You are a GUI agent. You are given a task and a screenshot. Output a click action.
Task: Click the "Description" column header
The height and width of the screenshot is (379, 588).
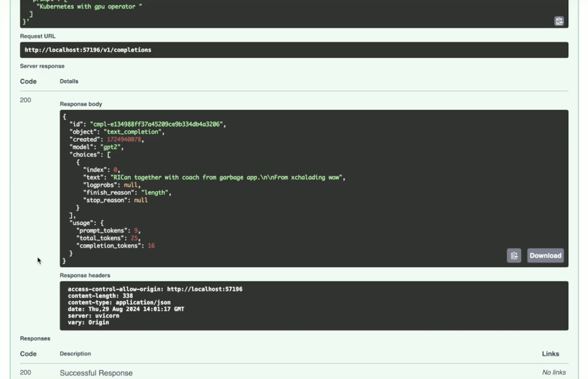click(75, 354)
